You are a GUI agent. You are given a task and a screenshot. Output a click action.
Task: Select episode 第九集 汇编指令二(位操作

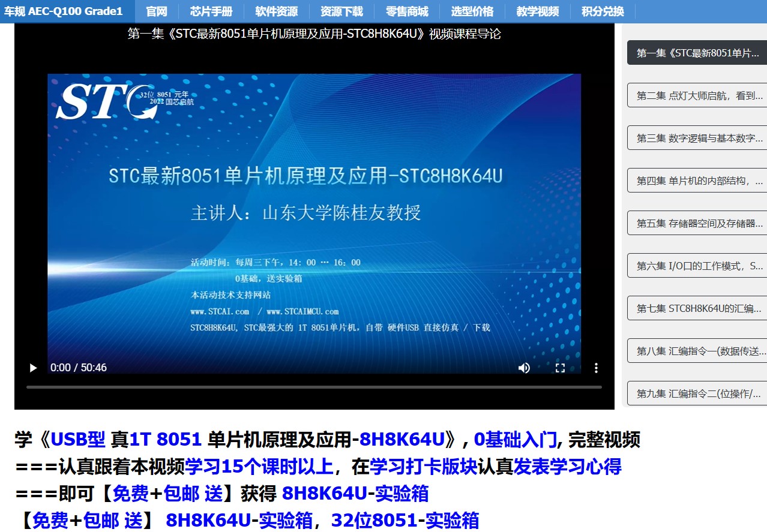[697, 393]
